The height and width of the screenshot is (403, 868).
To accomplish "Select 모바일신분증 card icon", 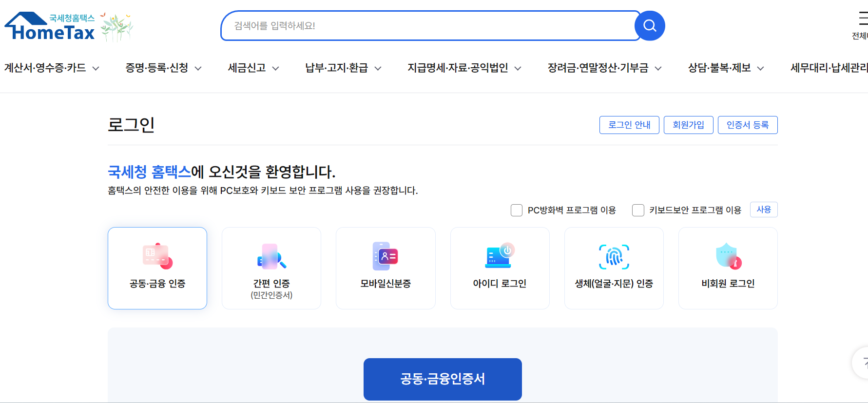I will coord(386,256).
